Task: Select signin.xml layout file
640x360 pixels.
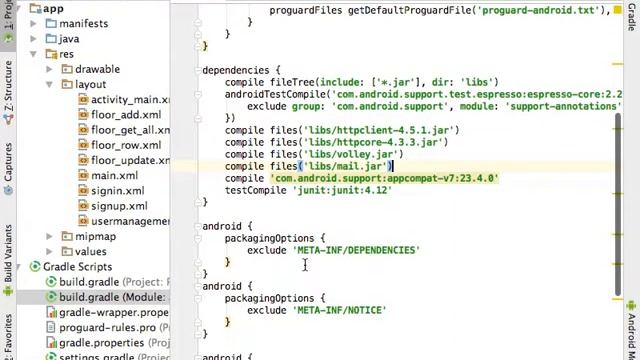Action: click(x=118, y=191)
